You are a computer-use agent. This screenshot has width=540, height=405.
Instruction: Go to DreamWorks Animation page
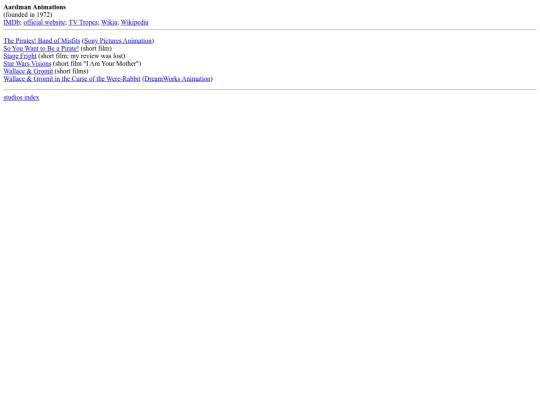click(177, 79)
